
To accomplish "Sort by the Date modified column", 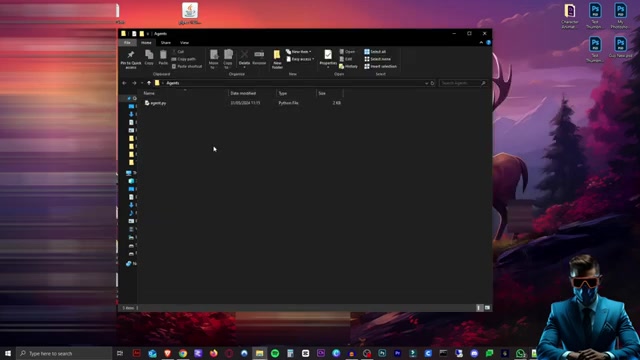I will (x=243, y=93).
